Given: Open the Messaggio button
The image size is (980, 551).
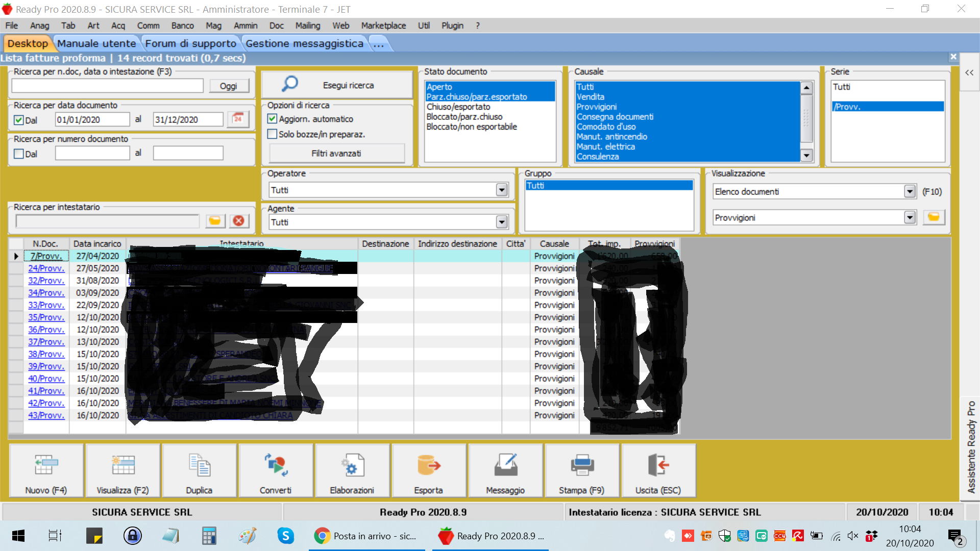Looking at the screenshot, I should pyautogui.click(x=505, y=470).
